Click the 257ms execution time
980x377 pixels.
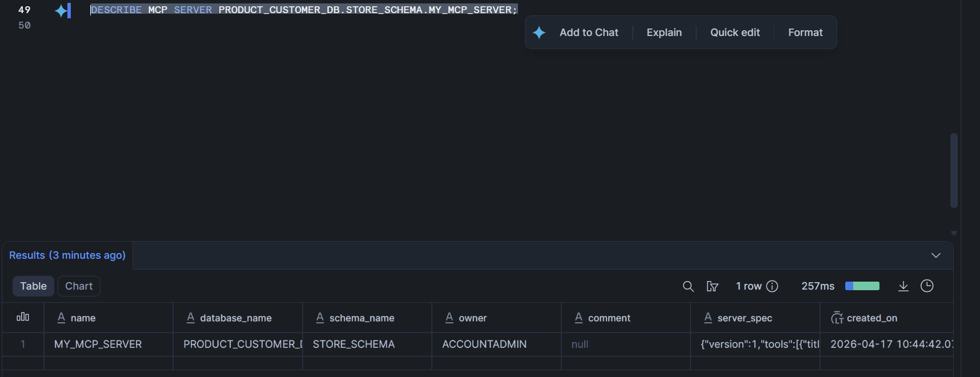818,286
